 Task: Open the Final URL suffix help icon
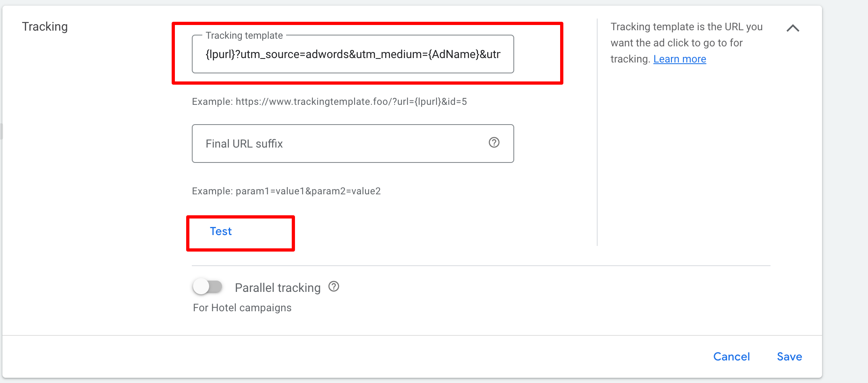tap(494, 142)
